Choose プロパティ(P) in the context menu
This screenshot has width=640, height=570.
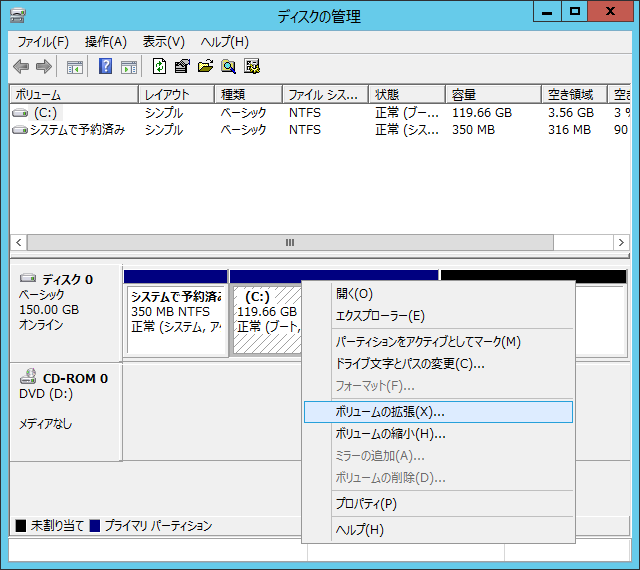point(438,504)
